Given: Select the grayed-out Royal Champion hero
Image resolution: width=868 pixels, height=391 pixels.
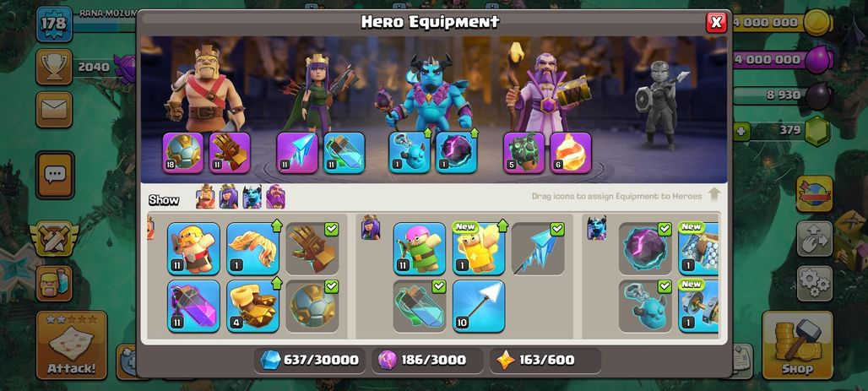Looking at the screenshot, I should click(661, 106).
